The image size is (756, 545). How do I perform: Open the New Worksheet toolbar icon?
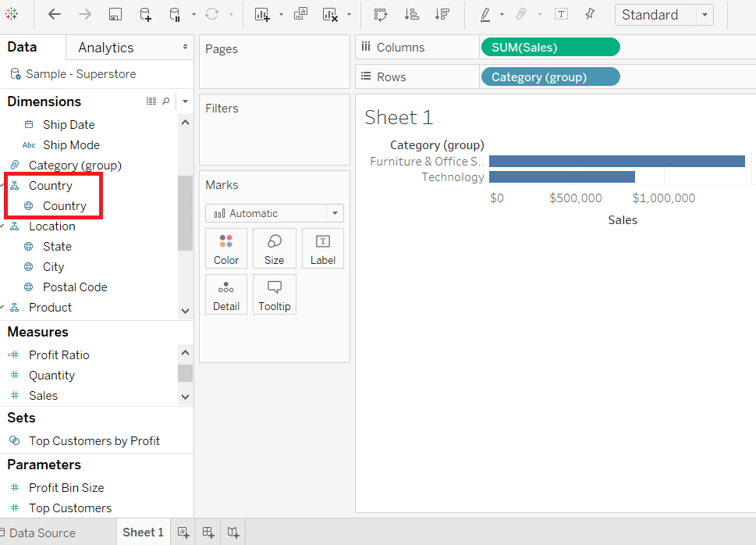pos(261,14)
